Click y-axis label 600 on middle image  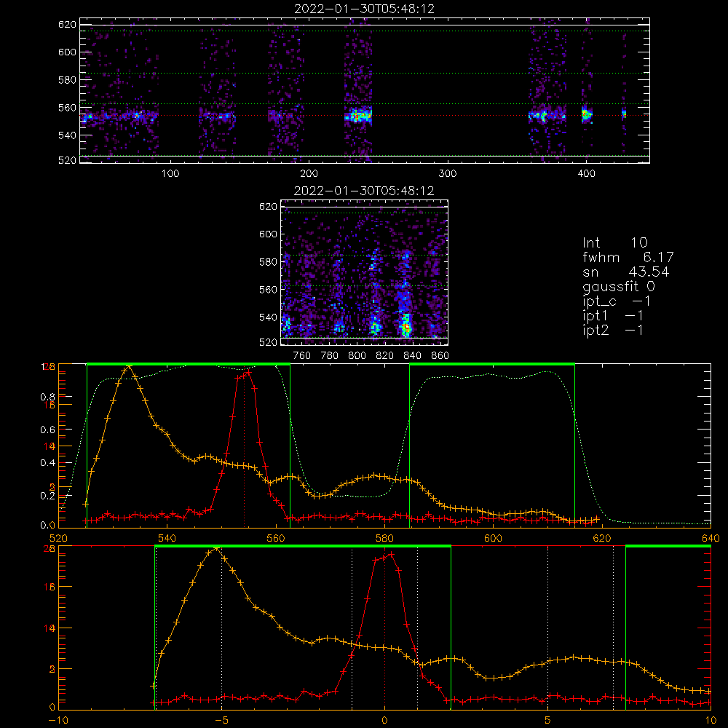pos(268,234)
